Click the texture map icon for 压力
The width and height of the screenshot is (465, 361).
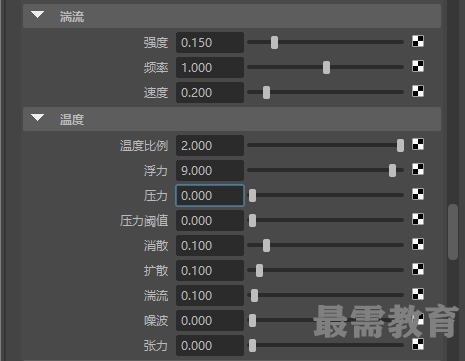[x=418, y=194]
